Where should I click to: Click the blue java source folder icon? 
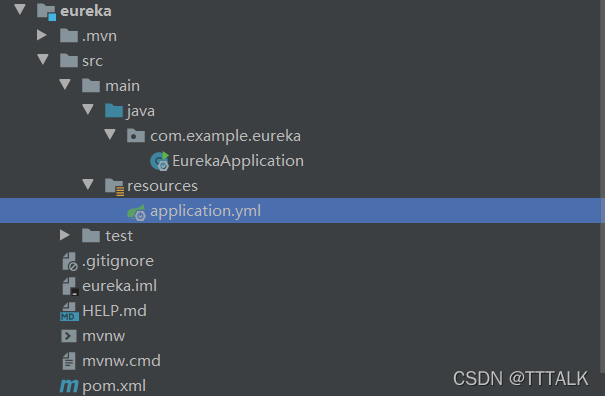(x=114, y=110)
